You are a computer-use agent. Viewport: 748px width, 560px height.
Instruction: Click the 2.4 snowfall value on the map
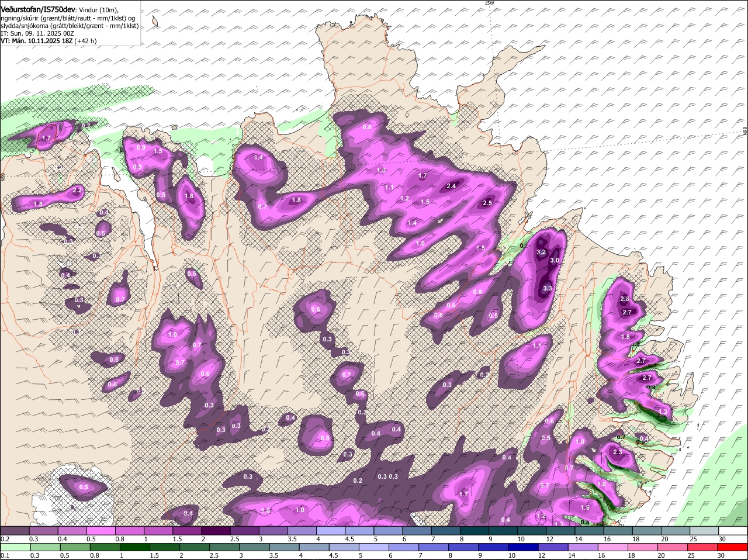pos(451,186)
